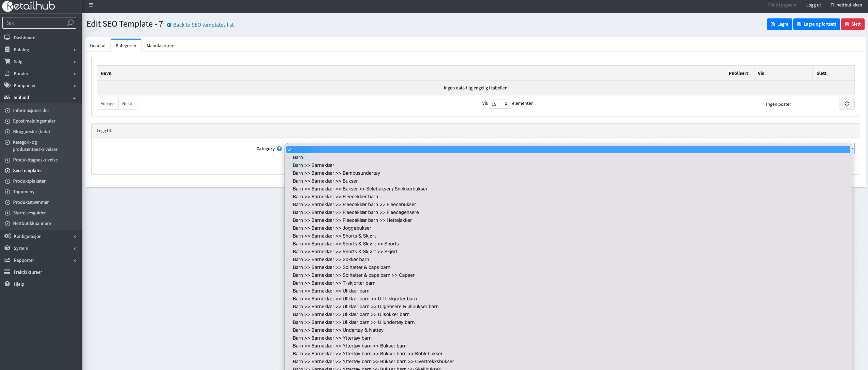868x370 pixels.
Task: Click the Category help question icon
Action: coord(279,149)
